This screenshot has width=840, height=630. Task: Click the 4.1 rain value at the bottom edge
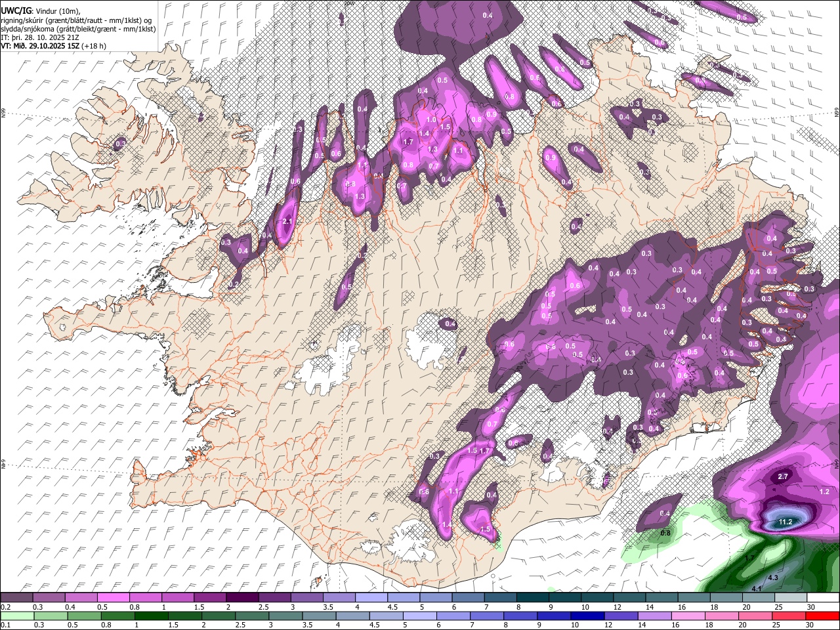(756, 589)
